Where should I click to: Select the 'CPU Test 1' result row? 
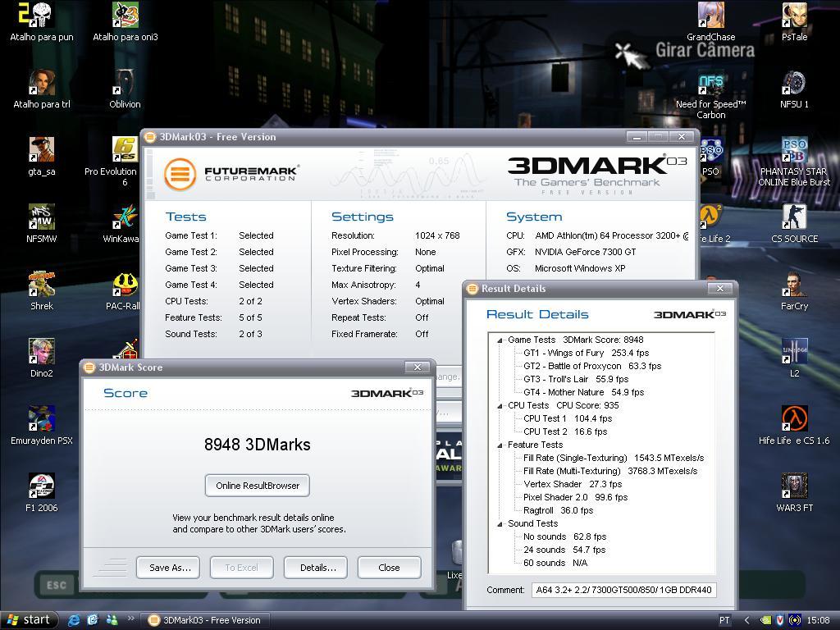pos(568,419)
